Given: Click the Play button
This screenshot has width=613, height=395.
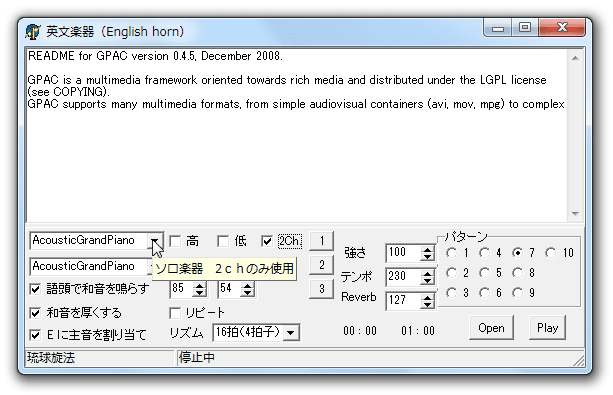Looking at the screenshot, I should (x=547, y=328).
